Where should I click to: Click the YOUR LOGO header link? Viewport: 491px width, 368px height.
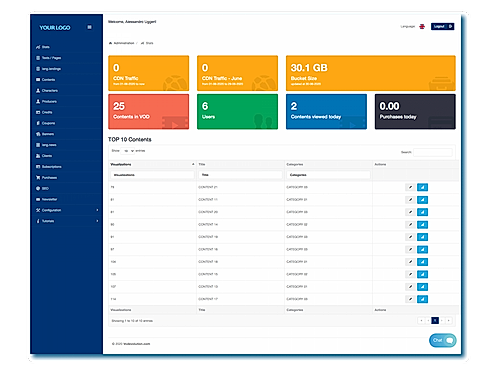click(x=55, y=28)
